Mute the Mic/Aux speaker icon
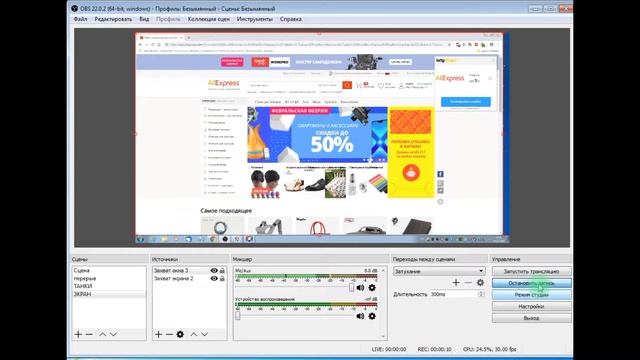The height and width of the screenshot is (360, 640). pyautogui.click(x=360, y=288)
